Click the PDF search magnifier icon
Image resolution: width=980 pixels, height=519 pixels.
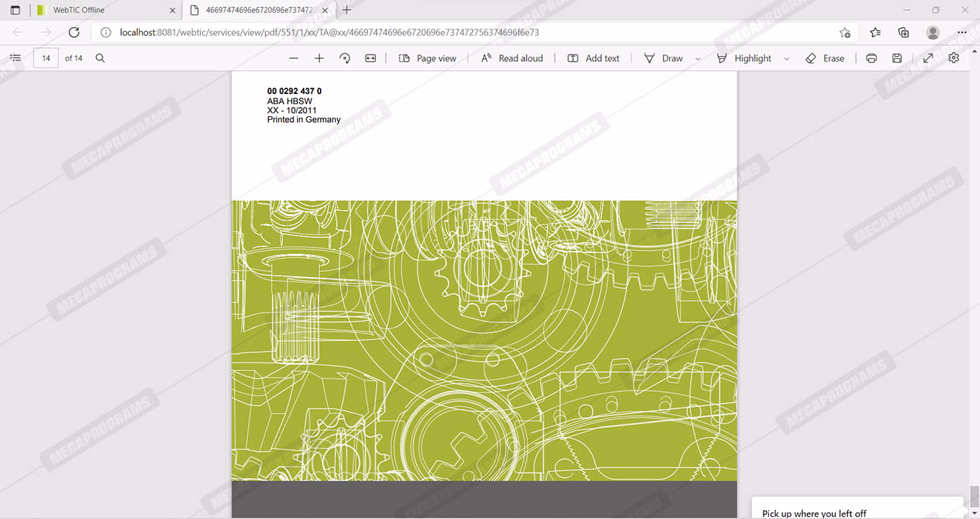100,58
